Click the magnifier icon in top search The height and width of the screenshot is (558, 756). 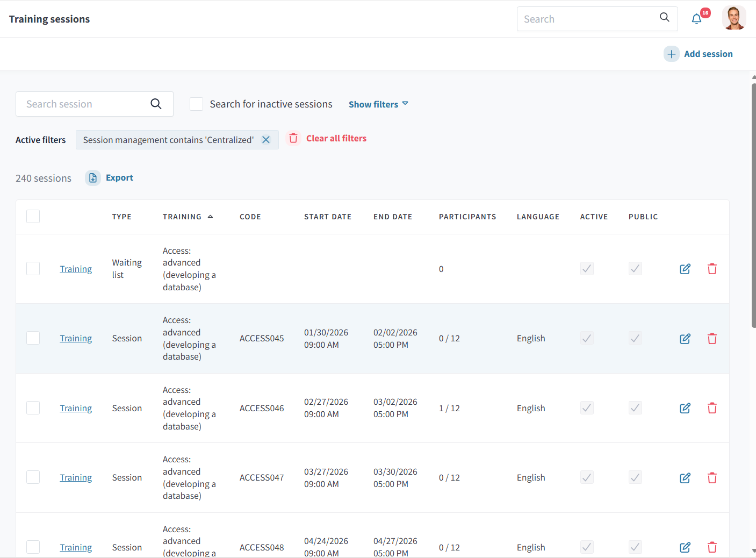coord(665,17)
